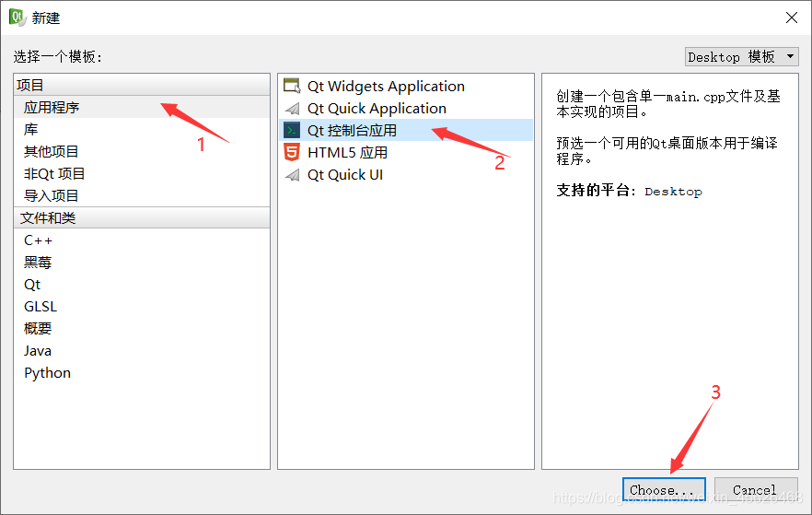Select Python file category
This screenshot has width=812, height=515.
(x=142, y=373)
